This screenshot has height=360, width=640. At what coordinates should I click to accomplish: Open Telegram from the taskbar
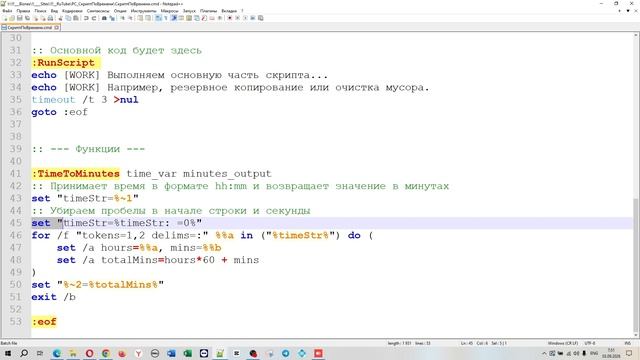[x=286, y=353]
